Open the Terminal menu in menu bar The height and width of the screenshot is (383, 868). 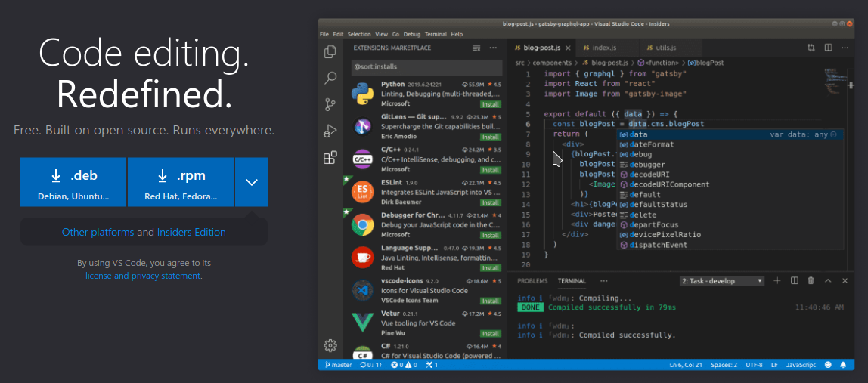pyautogui.click(x=435, y=34)
